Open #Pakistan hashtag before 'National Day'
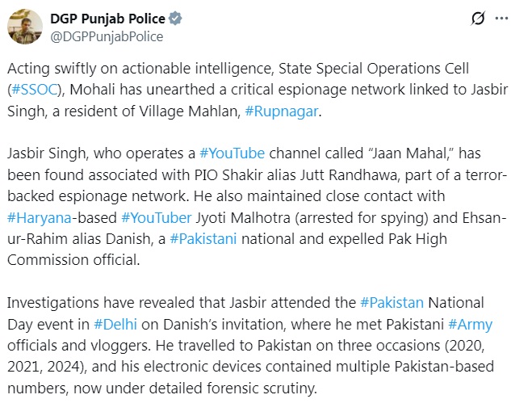This screenshot has width=511, height=420. 392,304
